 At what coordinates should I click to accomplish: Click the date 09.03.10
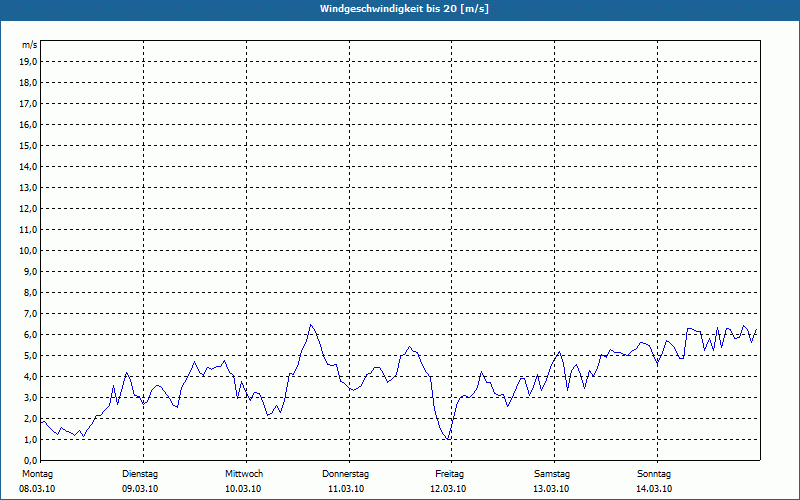point(140,489)
